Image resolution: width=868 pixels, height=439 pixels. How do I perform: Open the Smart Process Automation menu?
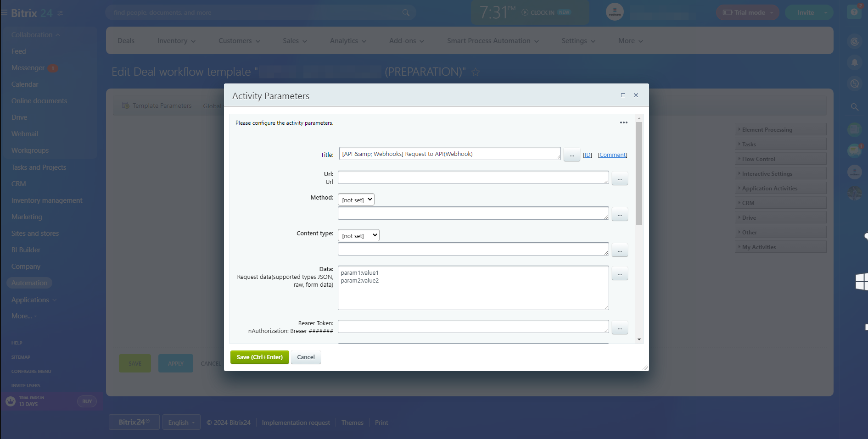click(x=493, y=41)
